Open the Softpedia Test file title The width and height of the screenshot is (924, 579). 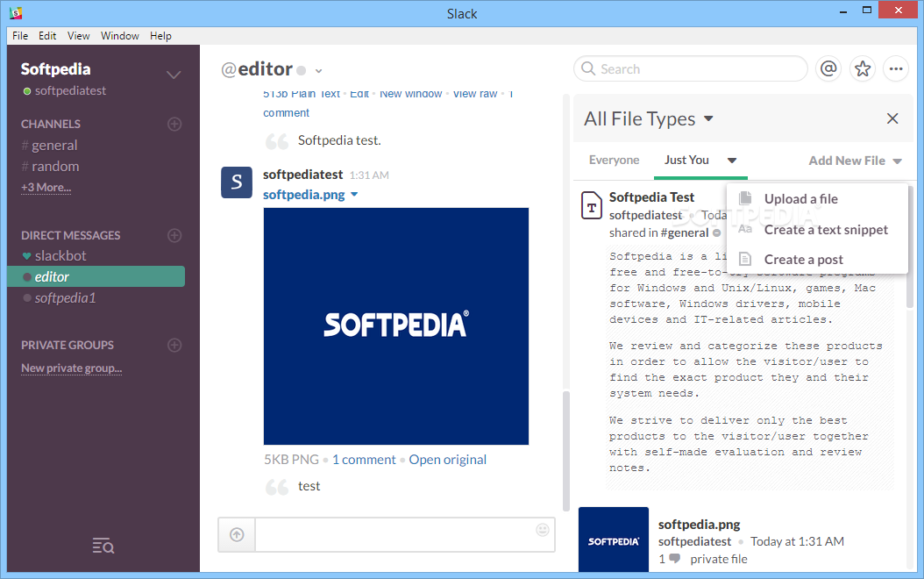[x=651, y=197]
